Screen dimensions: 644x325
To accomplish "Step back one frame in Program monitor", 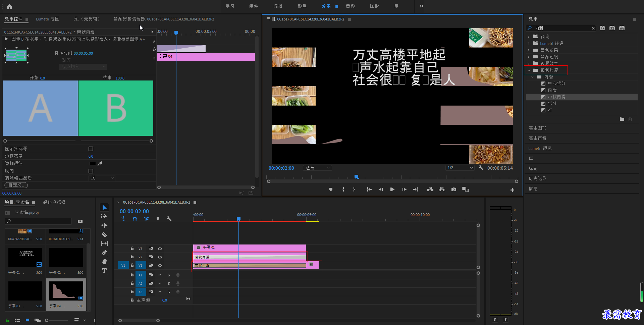I will tap(381, 189).
